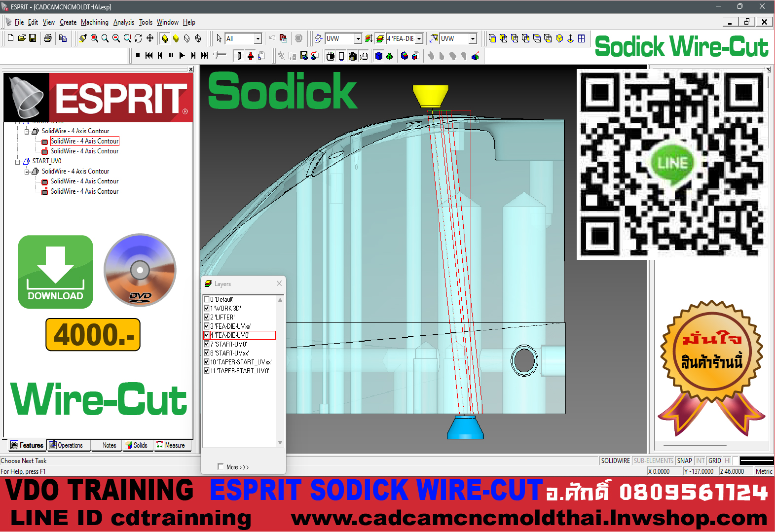Click the Layers stack toolbar icon
The width and height of the screenshot is (775, 532).
point(380,38)
